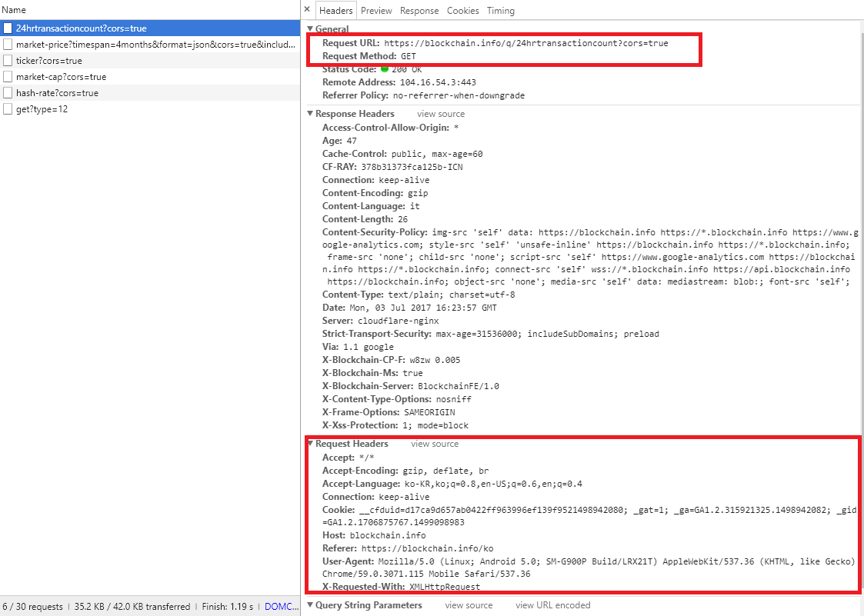The image size is (864, 616).
Task: Click the Request URL value
Action: [x=526, y=43]
